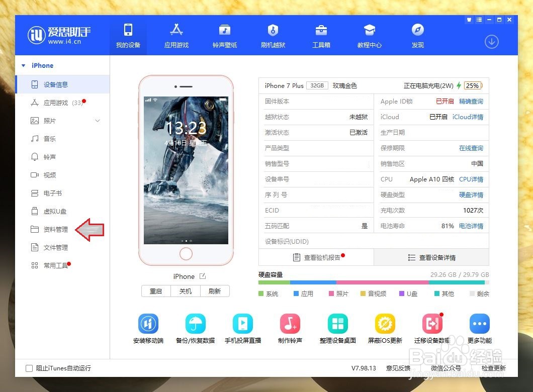Open 整理设备桌面 desktop organizer
This screenshot has width=533, height=392.
337,327
